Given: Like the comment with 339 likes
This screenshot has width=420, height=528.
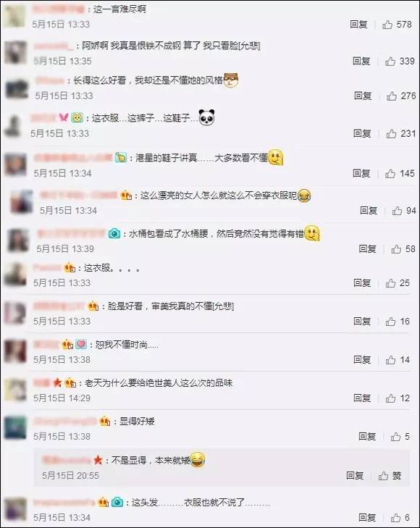Looking at the screenshot, I should click(x=400, y=61).
